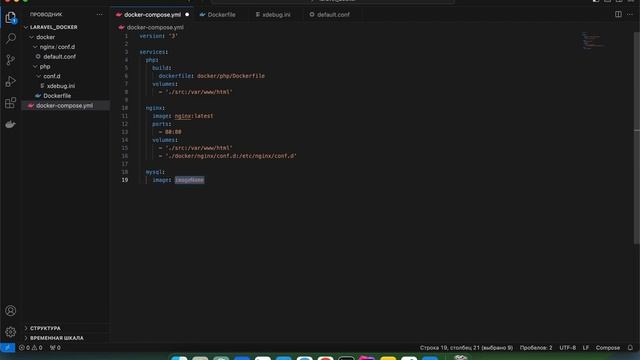Viewport: 640px width, 360px height.
Task: Open the Source Control view icon
Action: click(11, 60)
